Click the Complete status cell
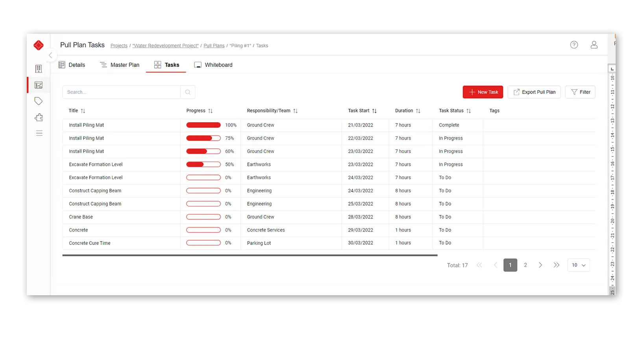644x342 pixels. (x=449, y=125)
